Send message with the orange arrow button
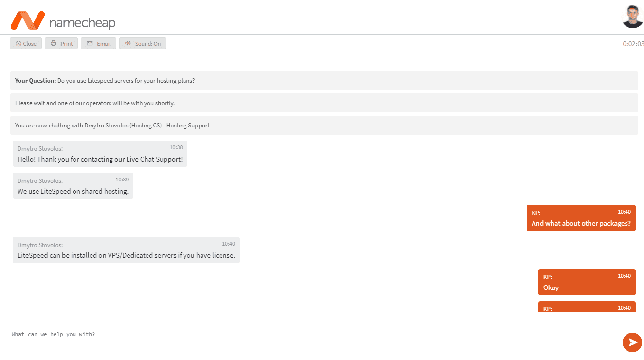Screen dimensions: 644x360 (632, 342)
